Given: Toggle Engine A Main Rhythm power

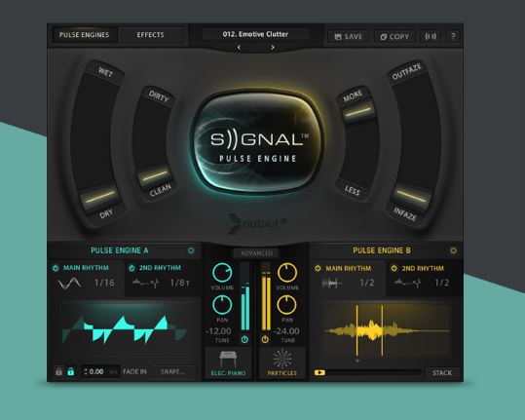Looking at the screenshot, I should pyautogui.click(x=56, y=268).
